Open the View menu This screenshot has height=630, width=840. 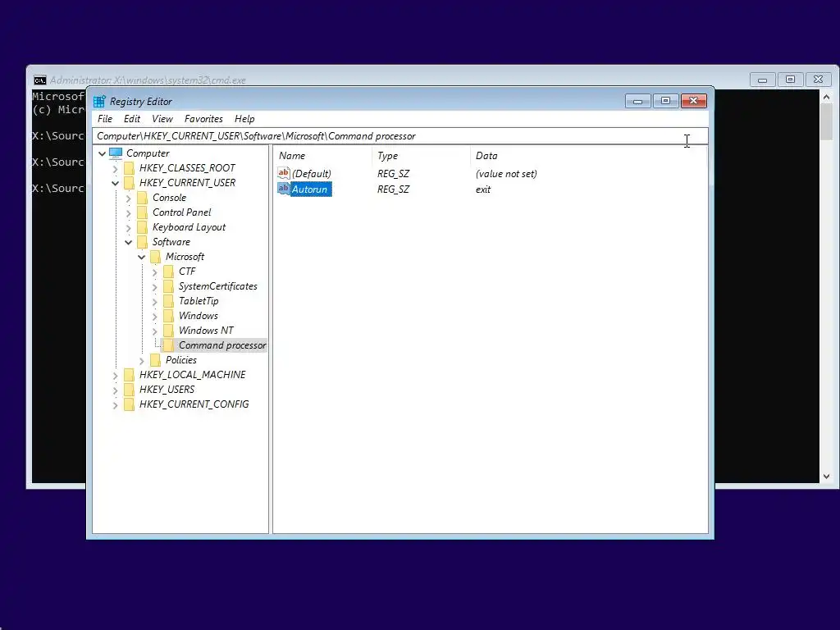click(162, 119)
